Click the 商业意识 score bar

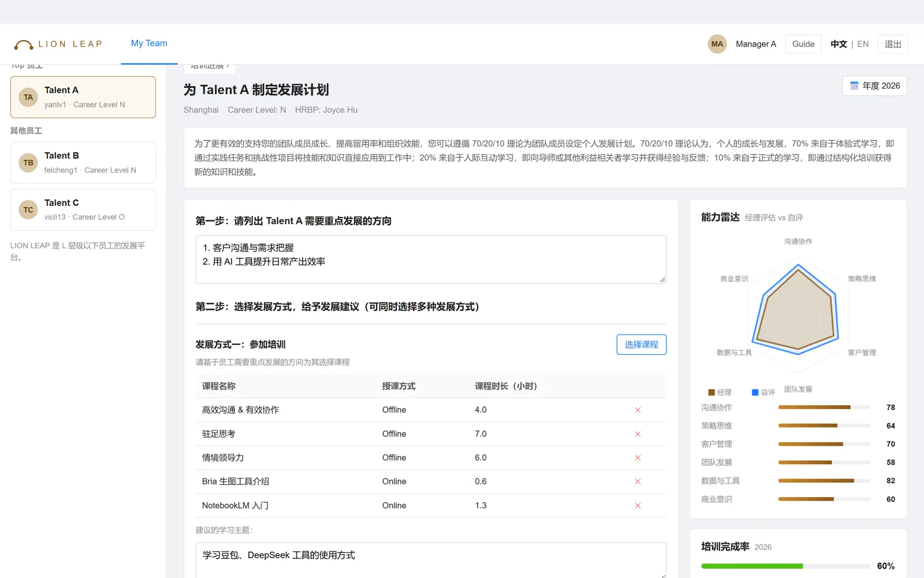[x=824, y=499]
